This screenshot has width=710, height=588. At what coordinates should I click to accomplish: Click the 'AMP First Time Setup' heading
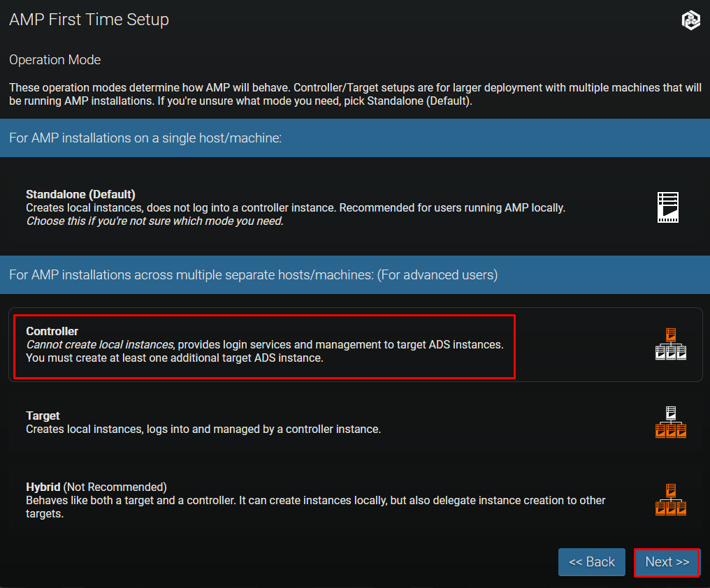(89, 20)
